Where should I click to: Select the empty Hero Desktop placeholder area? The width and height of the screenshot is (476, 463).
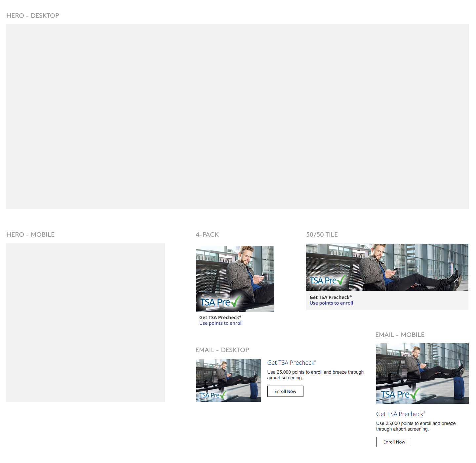coord(237,116)
